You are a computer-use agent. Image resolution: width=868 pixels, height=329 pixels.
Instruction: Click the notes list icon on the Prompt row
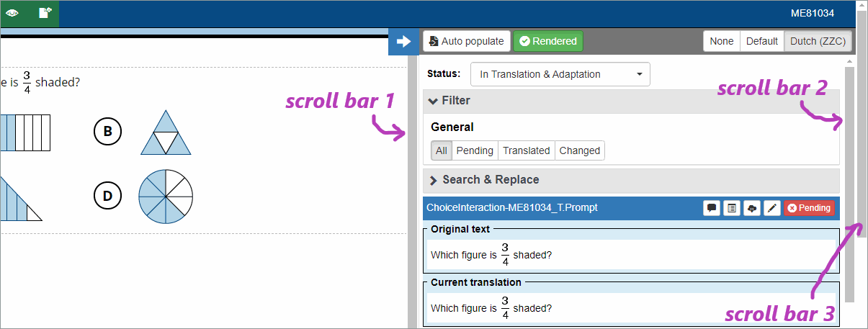coord(731,208)
